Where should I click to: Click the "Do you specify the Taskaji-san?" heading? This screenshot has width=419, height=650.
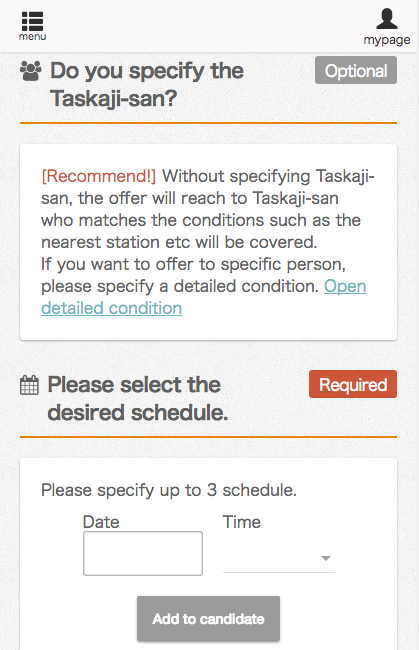(147, 85)
